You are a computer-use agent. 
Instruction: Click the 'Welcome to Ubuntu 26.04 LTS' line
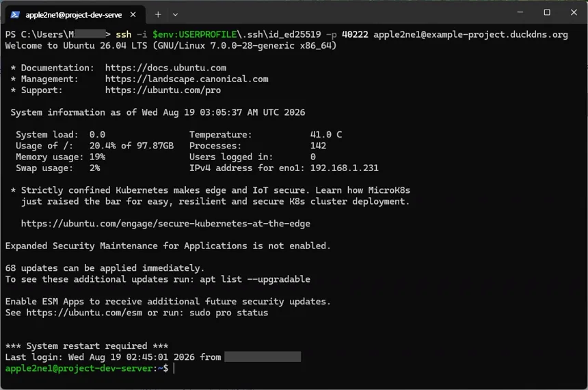pos(171,46)
